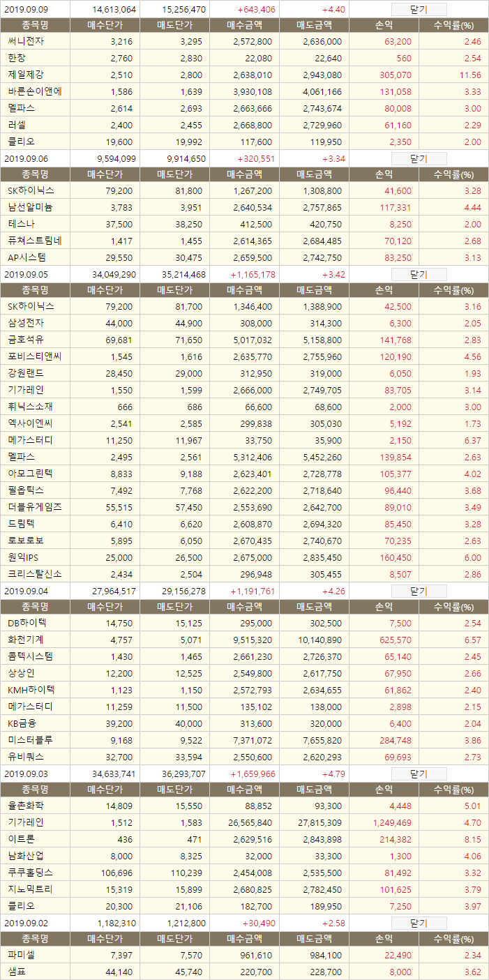Image resolution: width=489 pixels, height=980 pixels.
Task: Click the total profit +1,165,178
Action: (x=253, y=275)
